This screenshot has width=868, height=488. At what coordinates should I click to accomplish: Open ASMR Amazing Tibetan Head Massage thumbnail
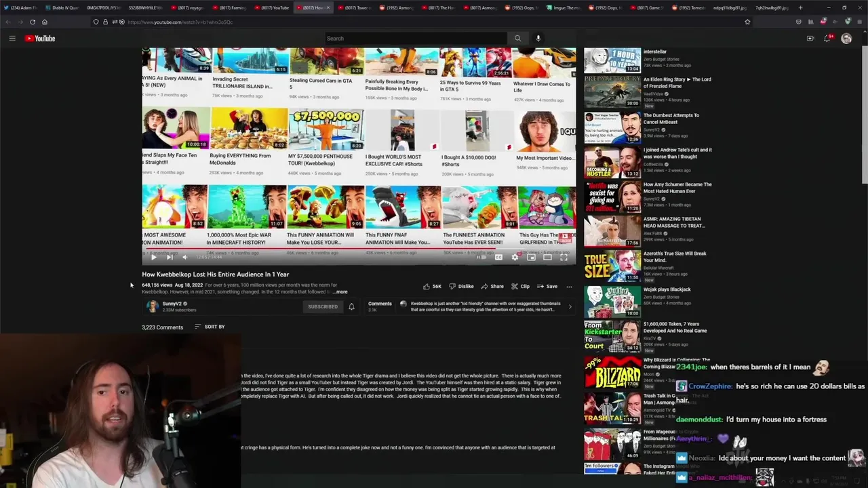[x=612, y=231]
